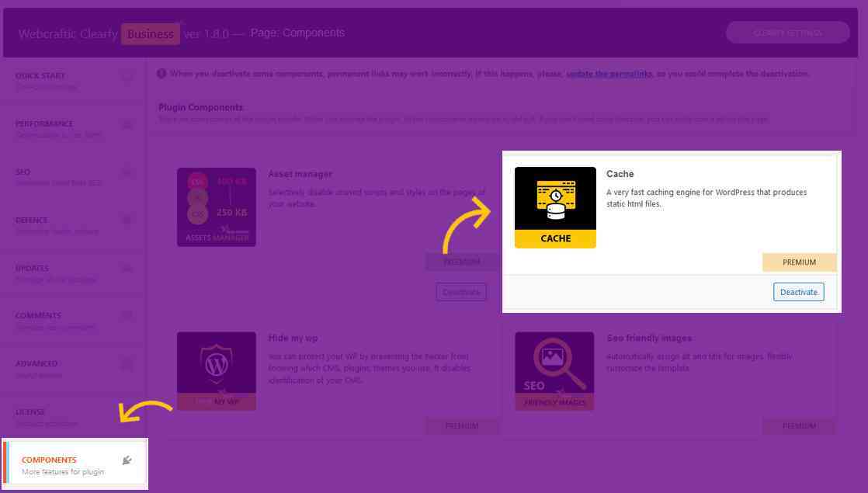Screen dimensions: 868x493
Task: Select the Comments sidebar section
Action: (73, 321)
